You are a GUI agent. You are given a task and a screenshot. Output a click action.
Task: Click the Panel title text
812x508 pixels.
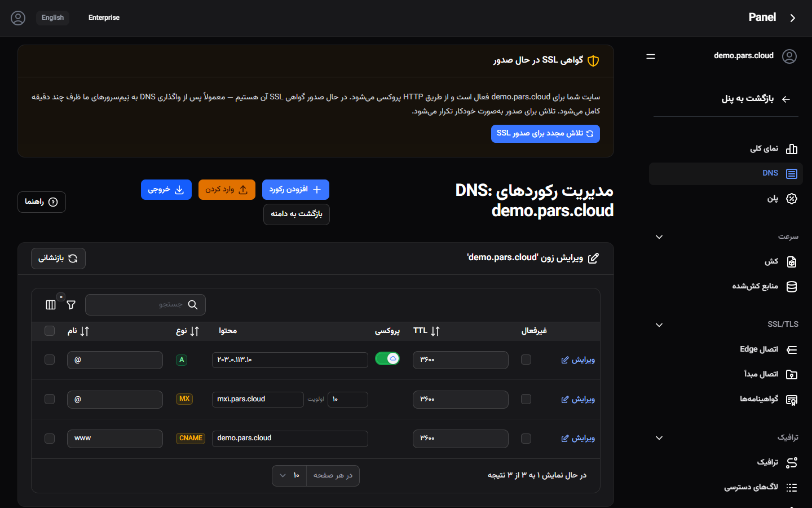tap(762, 17)
